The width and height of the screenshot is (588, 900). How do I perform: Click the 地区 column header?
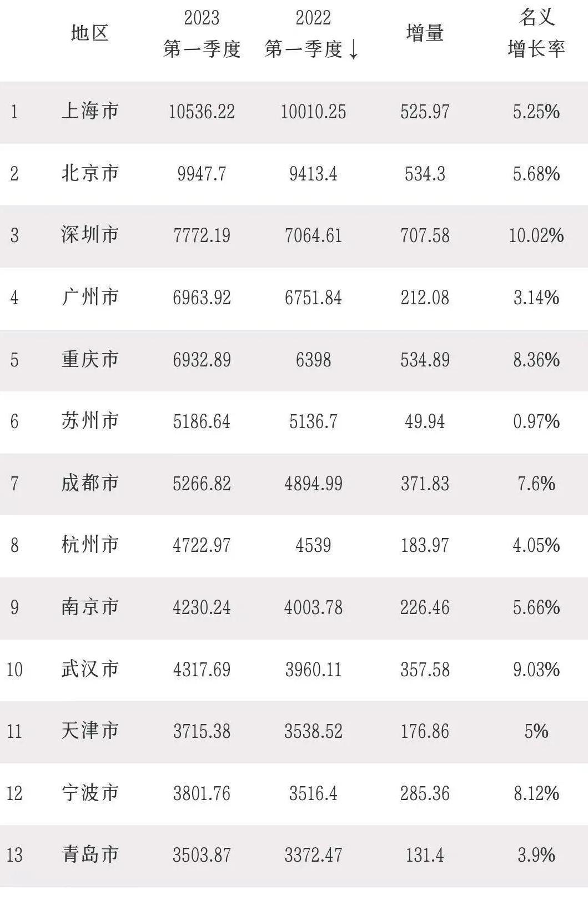pos(89,33)
